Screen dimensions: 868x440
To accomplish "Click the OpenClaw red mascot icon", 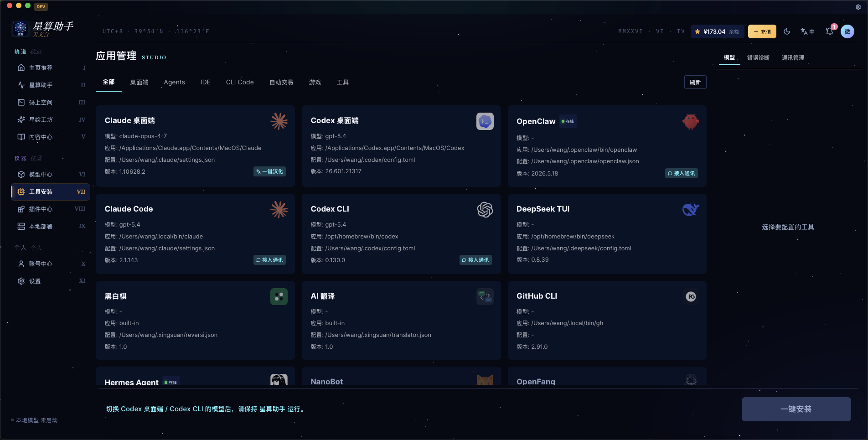I will tap(691, 121).
